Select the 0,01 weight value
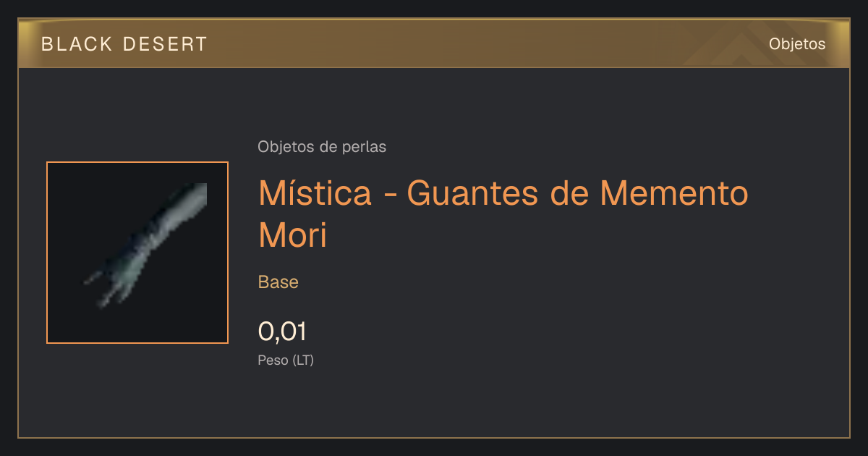This screenshot has width=868, height=456. pyautogui.click(x=282, y=332)
